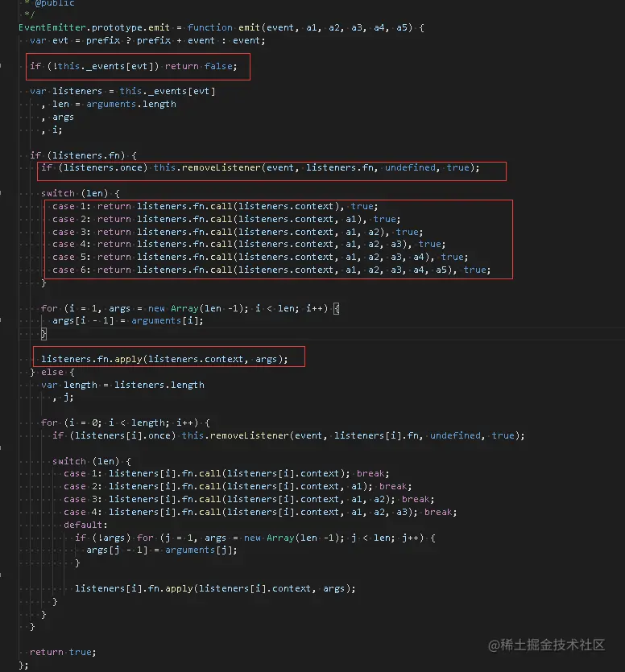Click the line 'var length = listeners.length'
Screen dimensions: 625x672
click(x=122, y=385)
